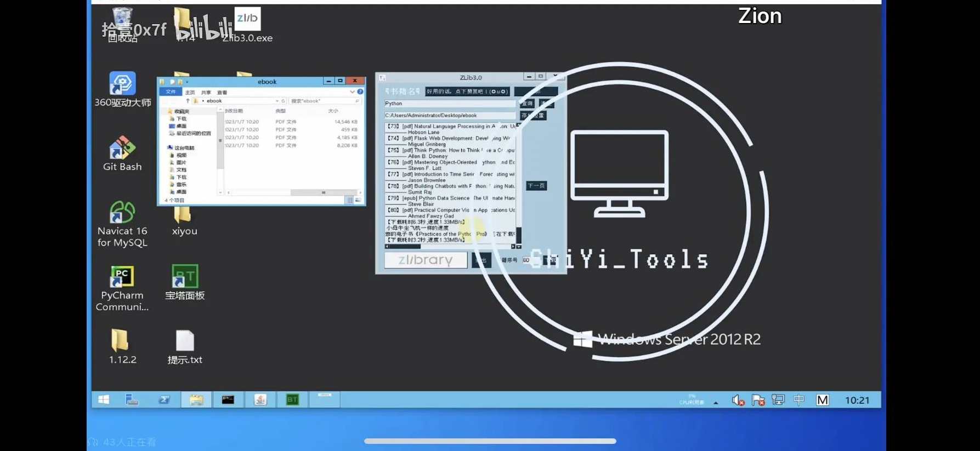Viewport: 980px width, 451px height.
Task: Open the Git Bash desktop shortcut
Action: (122, 154)
